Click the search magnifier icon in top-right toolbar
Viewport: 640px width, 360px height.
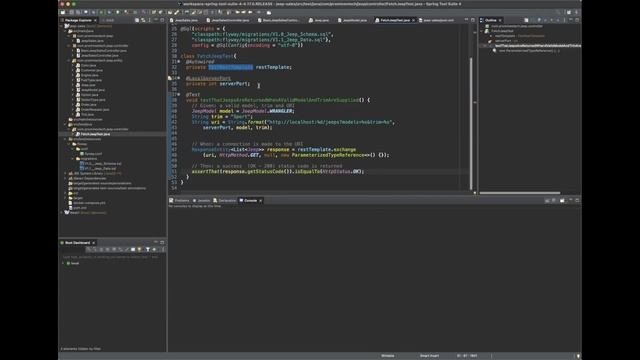coord(558,12)
